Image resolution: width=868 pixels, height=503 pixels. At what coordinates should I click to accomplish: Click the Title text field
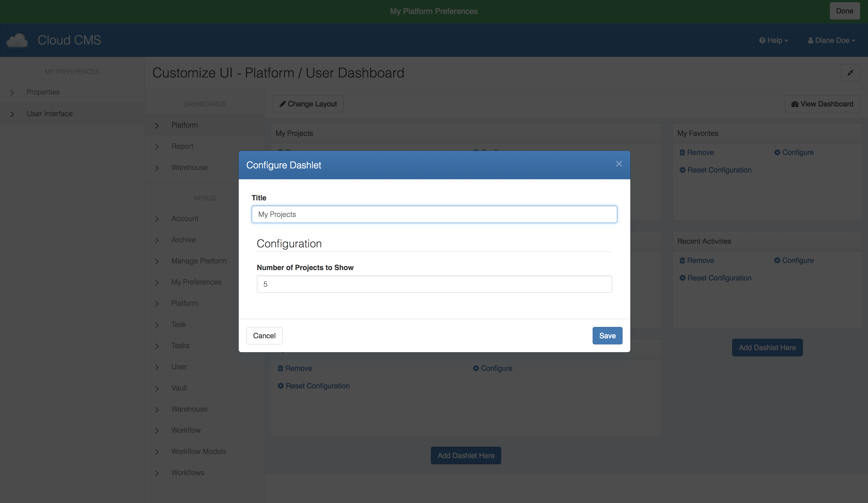[x=434, y=215]
